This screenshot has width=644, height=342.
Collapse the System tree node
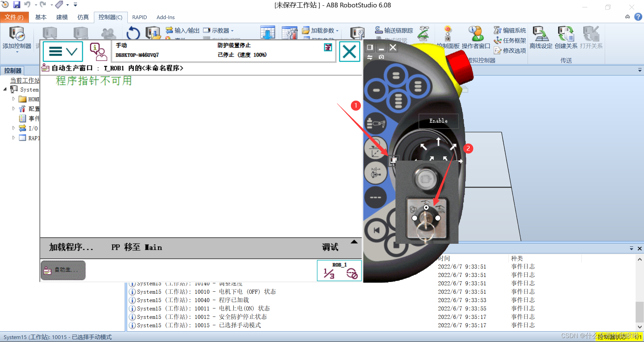click(5, 89)
